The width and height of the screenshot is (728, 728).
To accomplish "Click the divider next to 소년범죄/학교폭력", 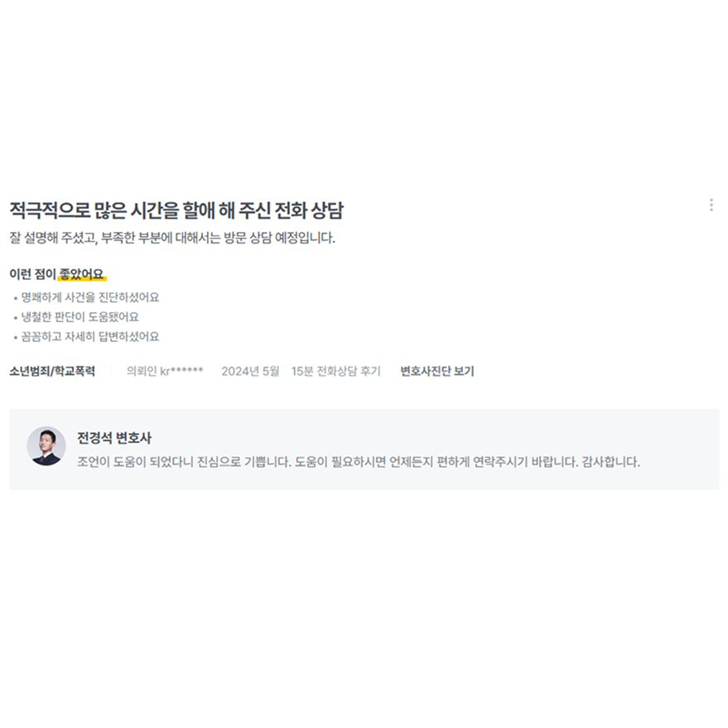I will pos(111,370).
